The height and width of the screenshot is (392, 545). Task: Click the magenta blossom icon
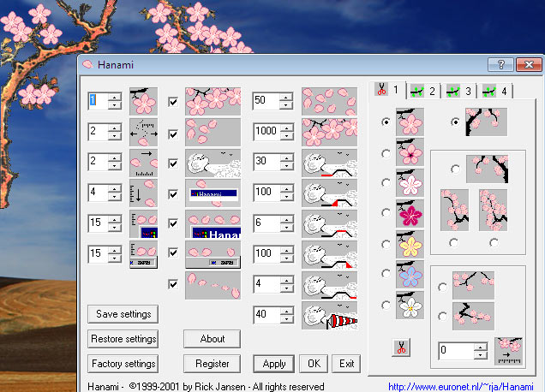[410, 213]
